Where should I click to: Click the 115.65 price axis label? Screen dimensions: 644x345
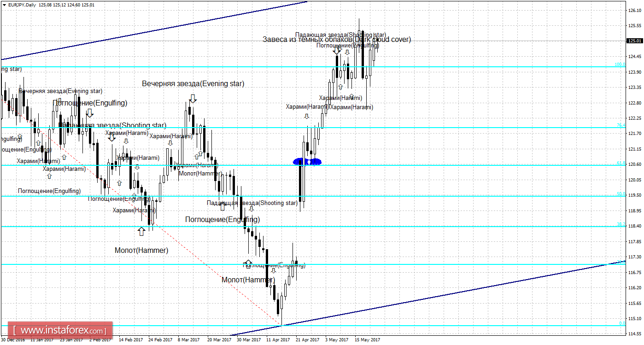coord(635,304)
